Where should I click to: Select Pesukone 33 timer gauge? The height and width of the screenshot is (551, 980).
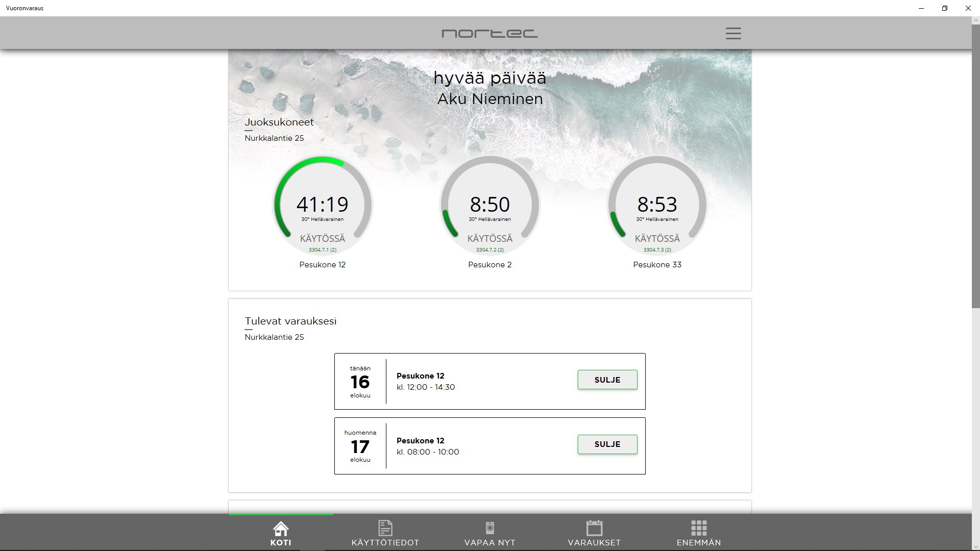coord(657,205)
